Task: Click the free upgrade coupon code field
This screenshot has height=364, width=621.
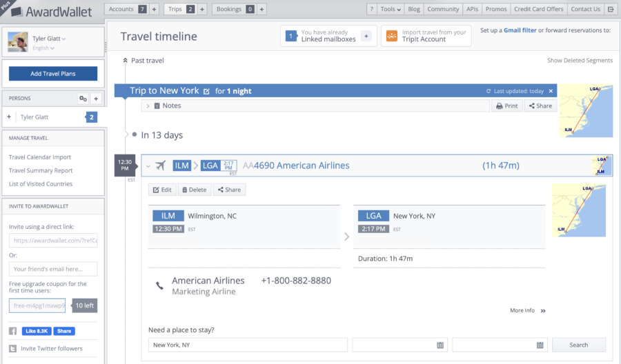Action: pos(37,305)
